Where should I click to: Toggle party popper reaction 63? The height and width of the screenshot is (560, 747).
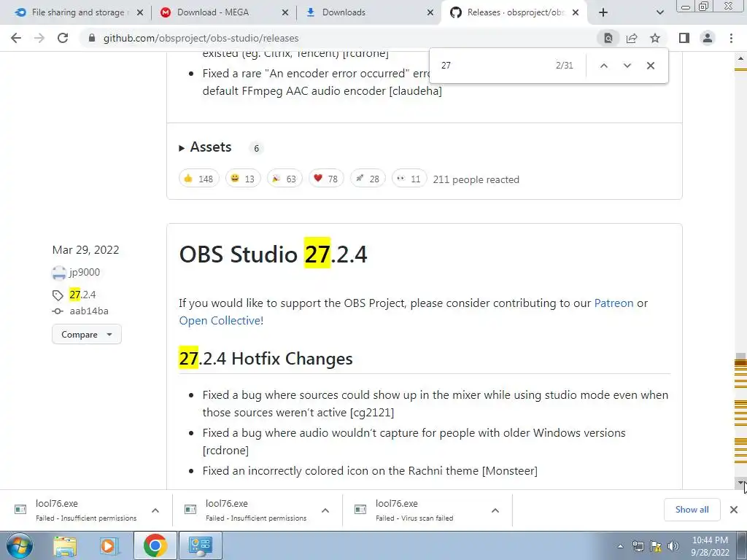(285, 179)
